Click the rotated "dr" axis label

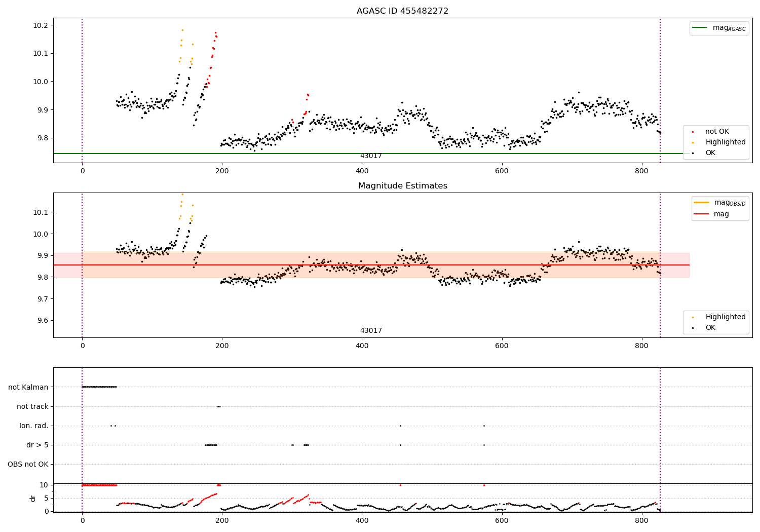(33, 498)
